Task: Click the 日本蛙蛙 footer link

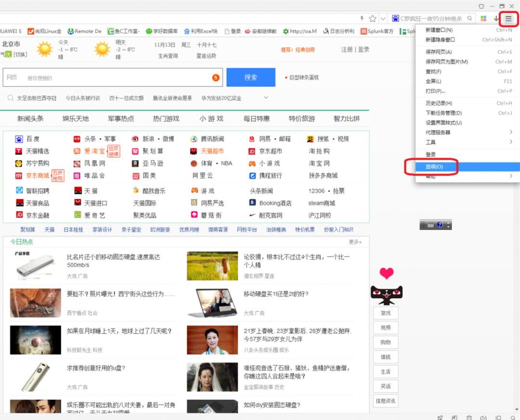Action: [x=73, y=229]
